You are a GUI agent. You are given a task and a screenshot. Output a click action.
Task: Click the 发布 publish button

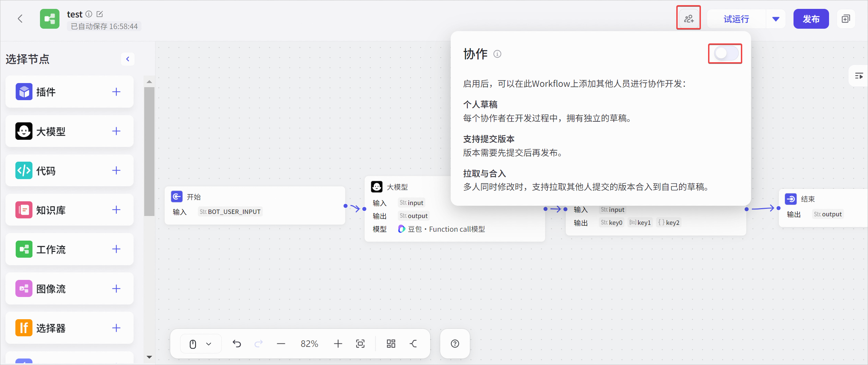[811, 19]
